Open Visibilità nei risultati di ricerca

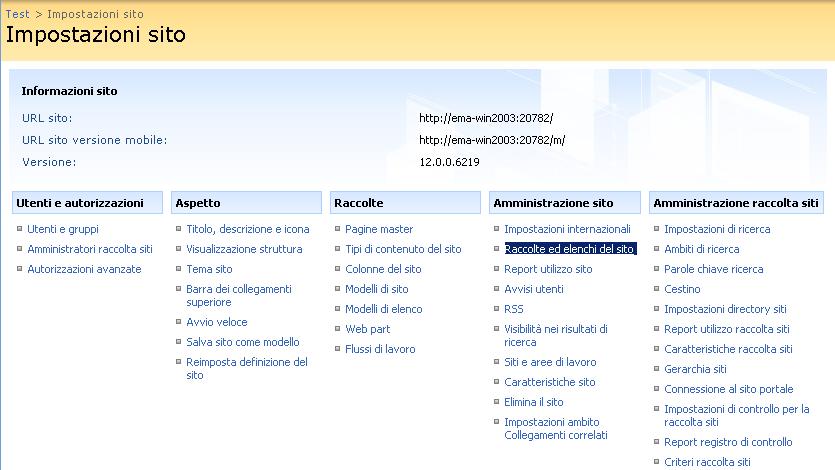pos(556,335)
